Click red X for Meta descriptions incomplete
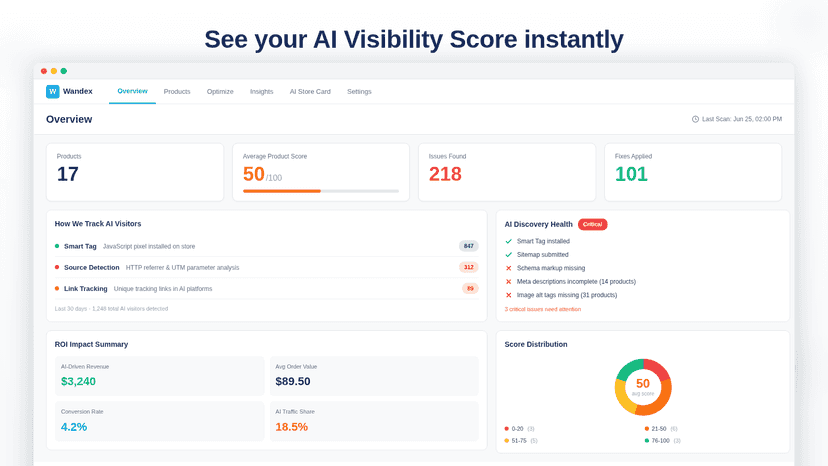Image resolution: width=828 pixels, height=466 pixels. [x=509, y=282]
